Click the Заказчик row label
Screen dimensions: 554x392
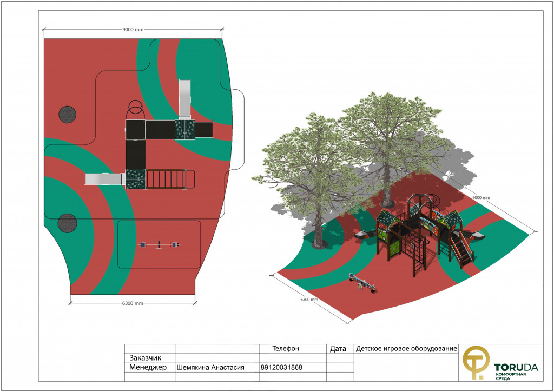(146, 358)
